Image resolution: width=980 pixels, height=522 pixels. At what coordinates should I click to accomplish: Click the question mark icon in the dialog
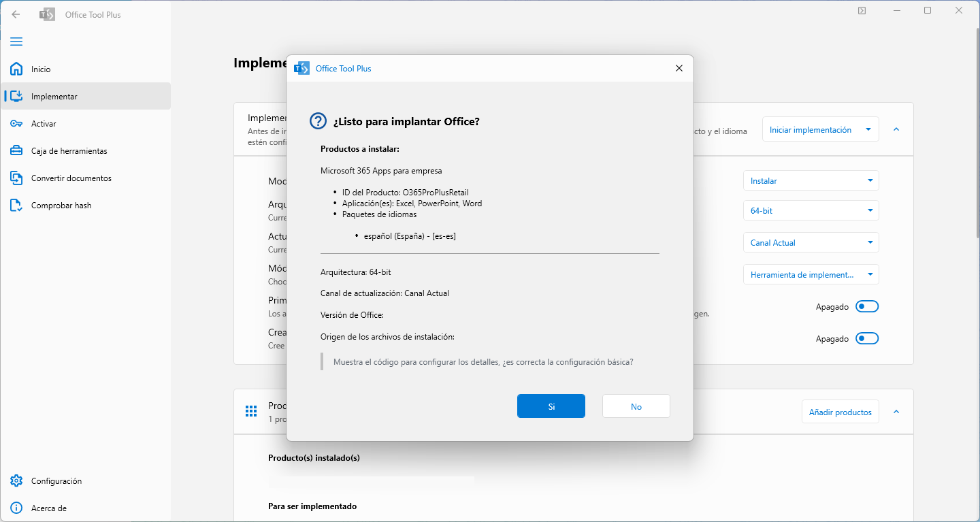318,121
